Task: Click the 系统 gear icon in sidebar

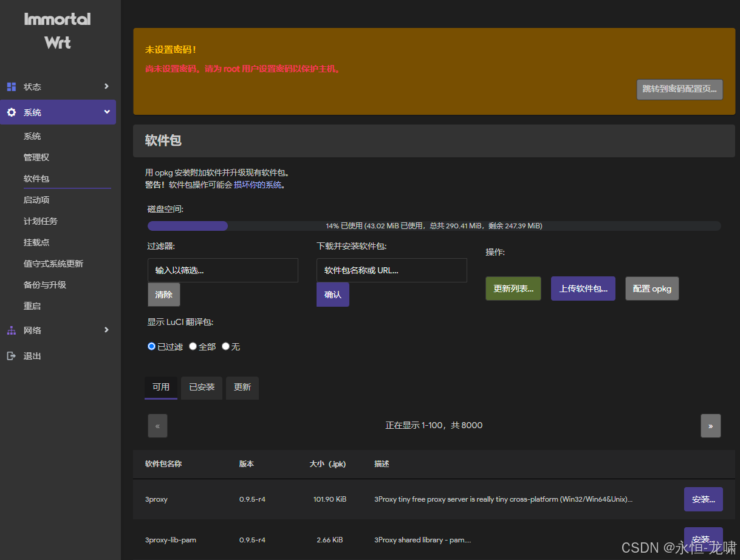Action: click(12, 112)
